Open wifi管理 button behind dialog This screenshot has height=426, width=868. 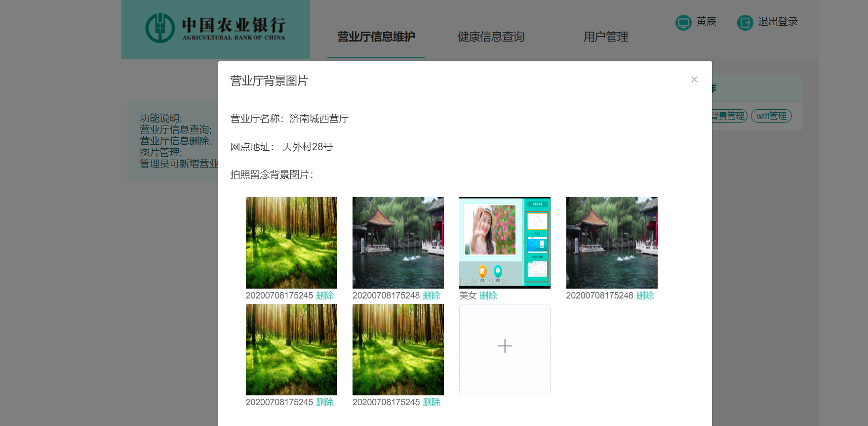pos(771,116)
